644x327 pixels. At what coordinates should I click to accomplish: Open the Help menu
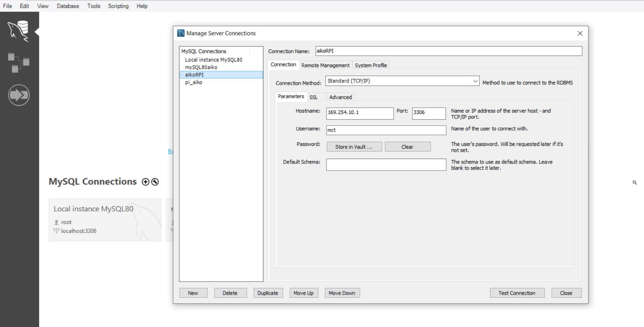pyautogui.click(x=142, y=6)
